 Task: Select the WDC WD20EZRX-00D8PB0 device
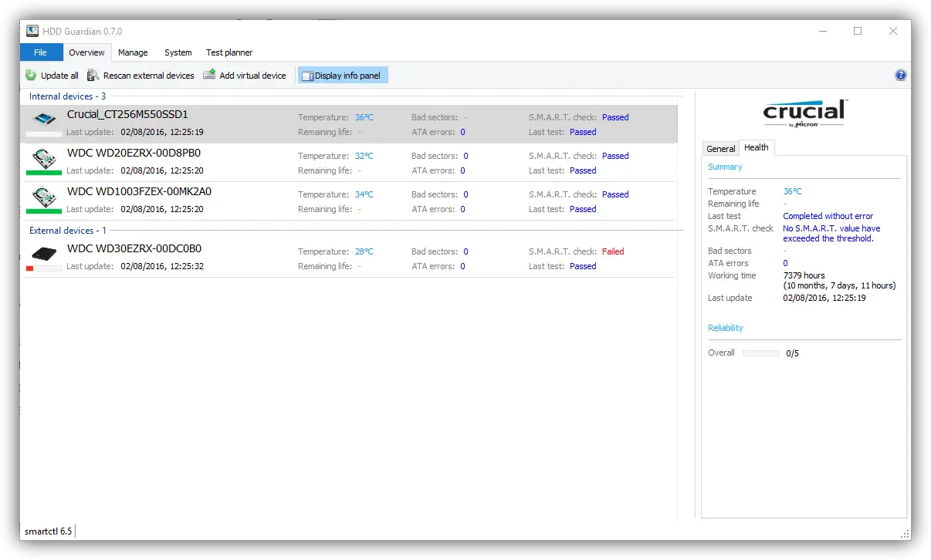[x=350, y=163]
